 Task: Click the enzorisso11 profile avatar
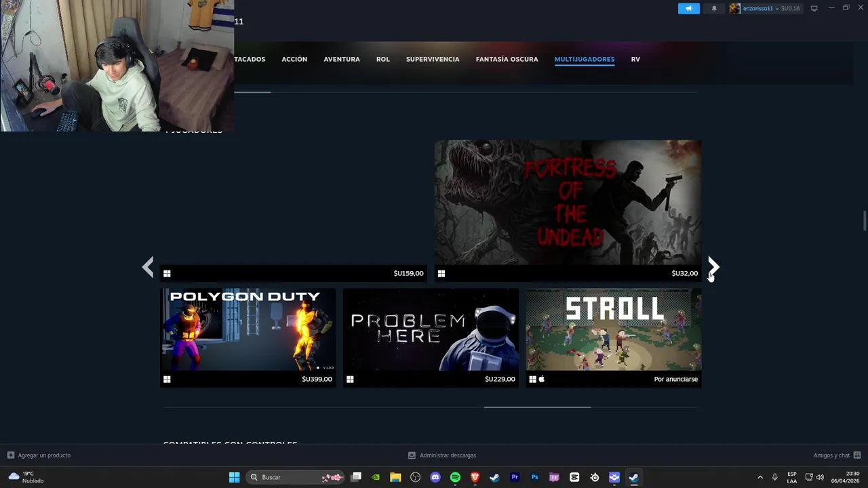734,8
